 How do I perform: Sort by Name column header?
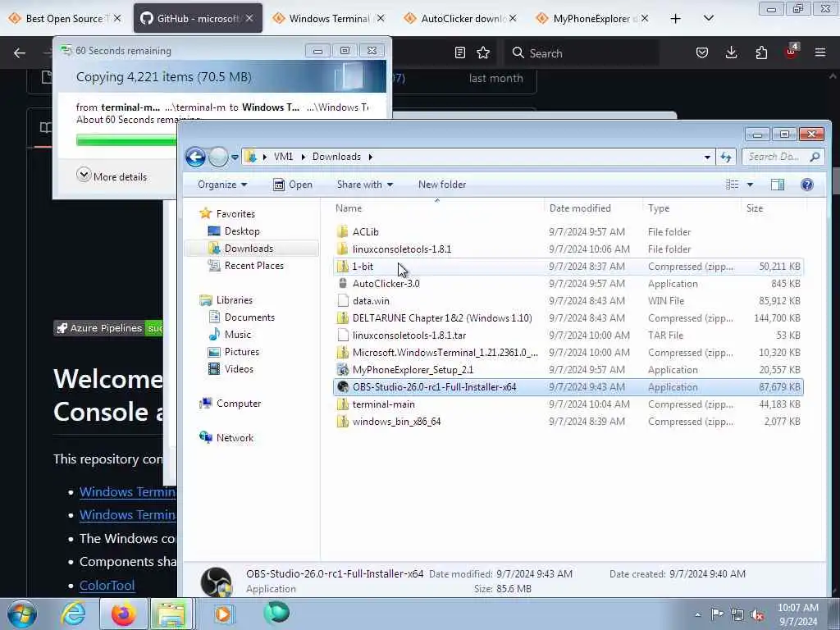pyautogui.click(x=348, y=208)
